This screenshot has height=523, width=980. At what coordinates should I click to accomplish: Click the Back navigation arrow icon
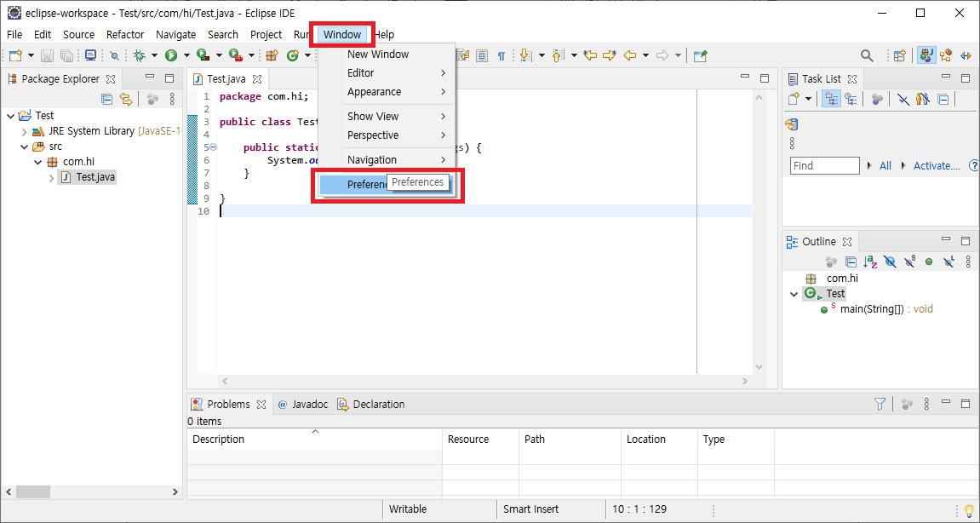click(630, 55)
